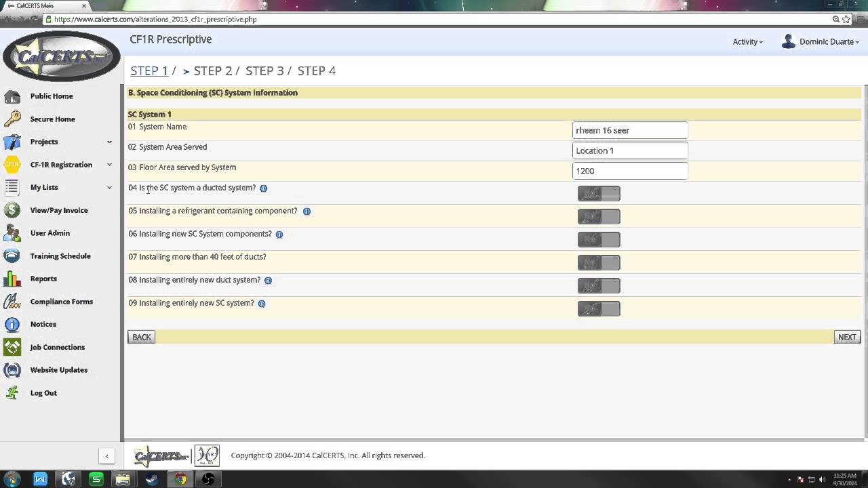The width and height of the screenshot is (868, 488).
Task: Go to STEP 1
Action: [149, 70]
